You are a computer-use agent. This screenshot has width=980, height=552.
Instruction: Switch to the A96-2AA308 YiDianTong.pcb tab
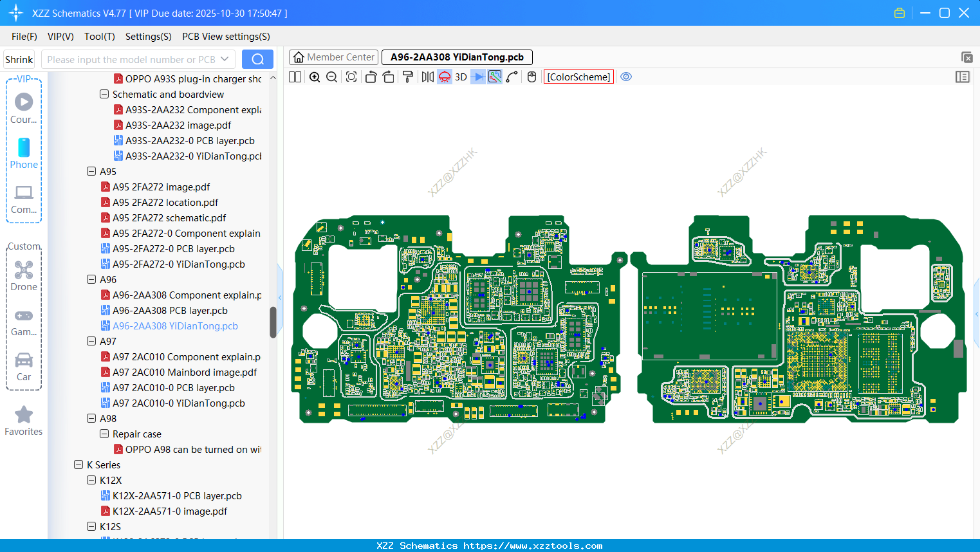[x=457, y=57]
